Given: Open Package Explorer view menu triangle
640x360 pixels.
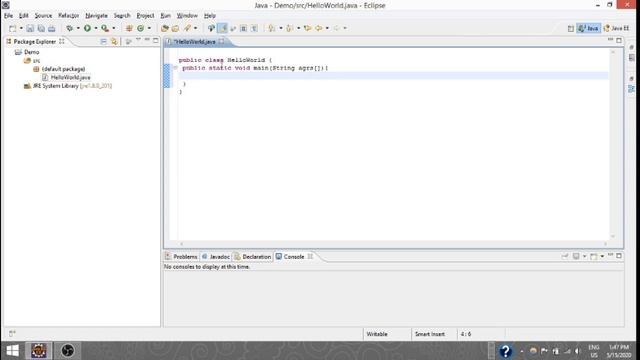Looking at the screenshot, I should pos(138,40).
